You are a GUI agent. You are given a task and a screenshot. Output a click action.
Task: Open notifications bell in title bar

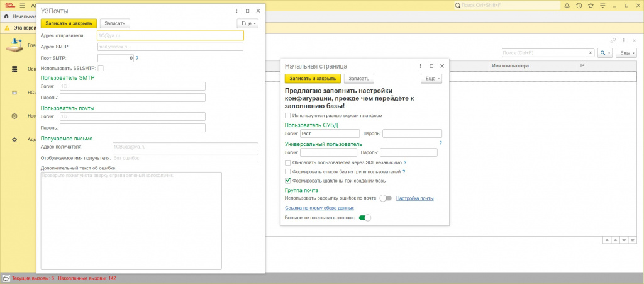click(x=567, y=5)
